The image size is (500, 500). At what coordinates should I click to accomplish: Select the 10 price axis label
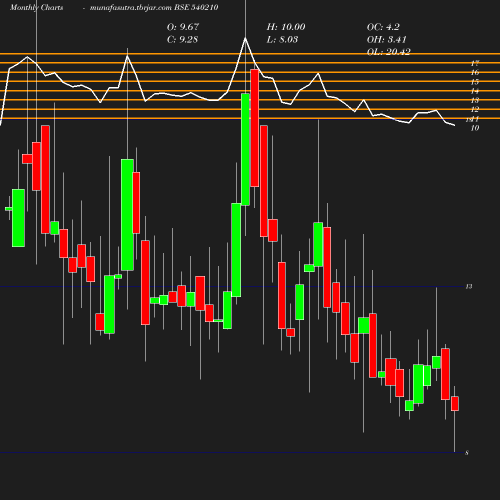click(475, 128)
